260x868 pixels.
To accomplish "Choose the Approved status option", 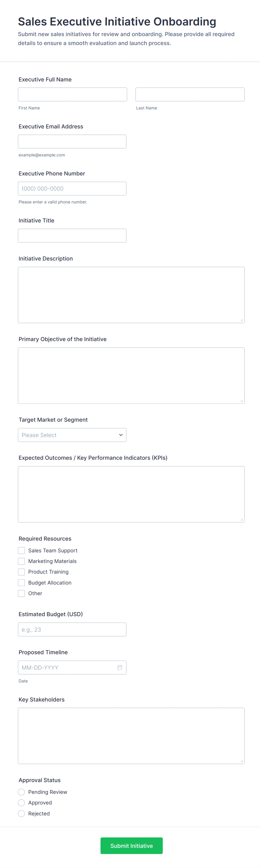I will [22, 803].
